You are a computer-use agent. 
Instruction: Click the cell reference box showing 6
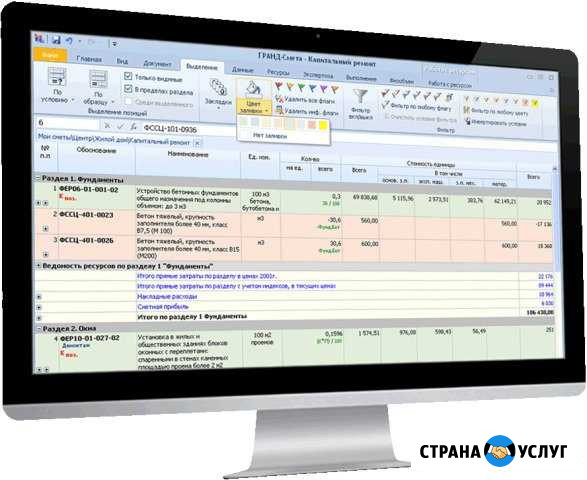click(67, 123)
